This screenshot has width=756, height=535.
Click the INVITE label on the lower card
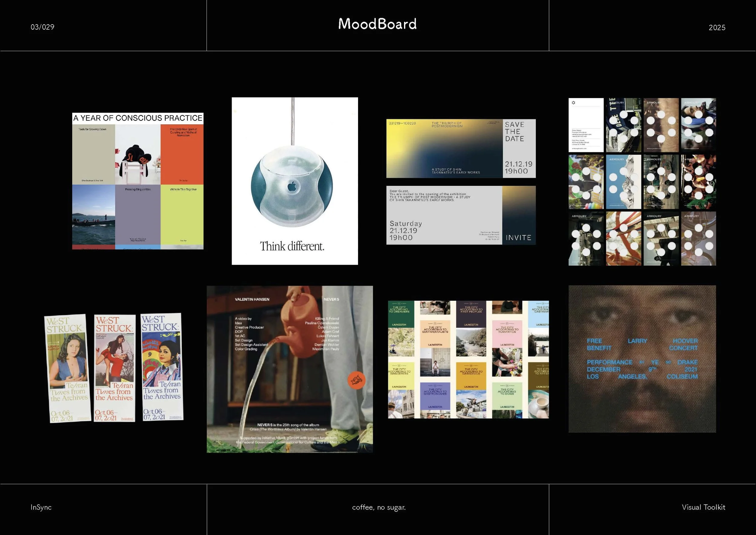point(519,238)
